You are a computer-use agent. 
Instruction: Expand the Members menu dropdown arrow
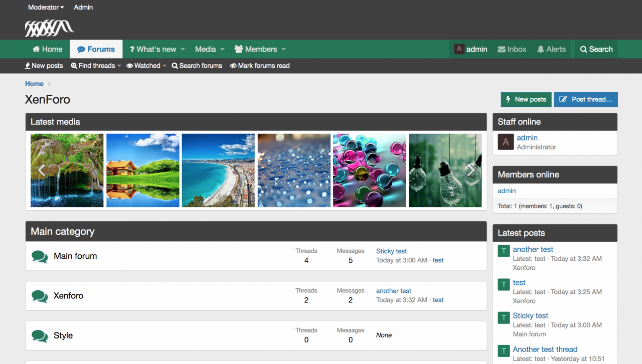284,49
